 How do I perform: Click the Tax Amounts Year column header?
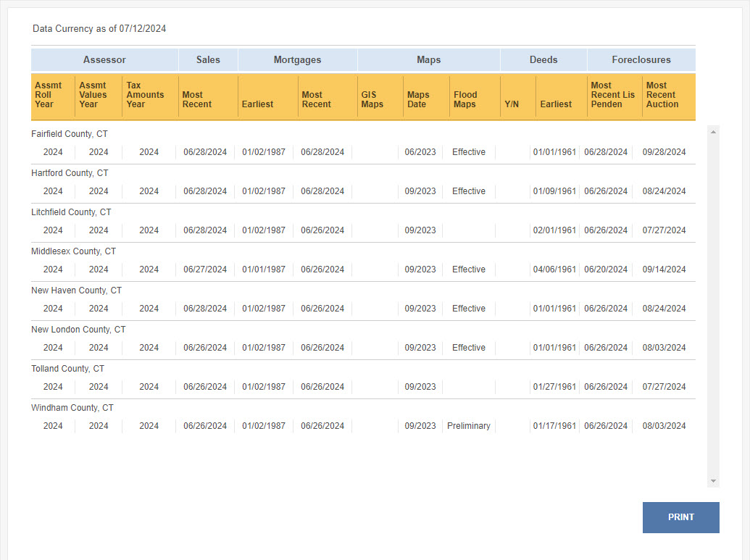point(145,95)
